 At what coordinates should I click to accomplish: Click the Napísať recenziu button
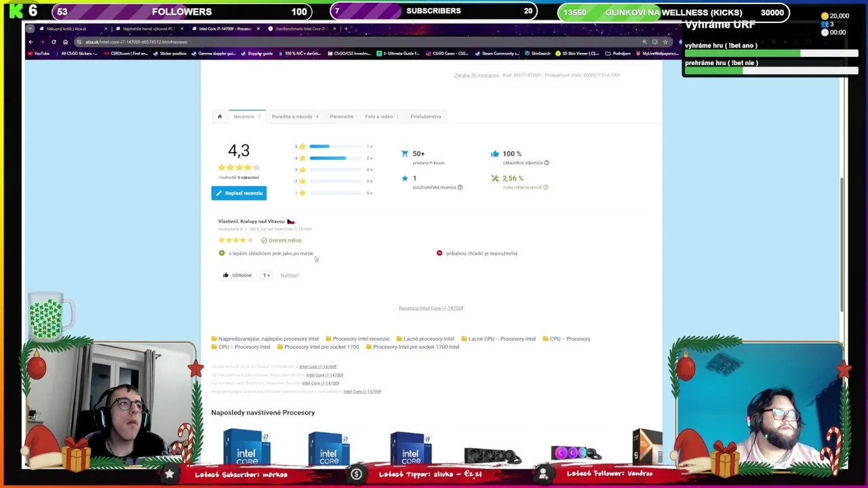[239, 193]
